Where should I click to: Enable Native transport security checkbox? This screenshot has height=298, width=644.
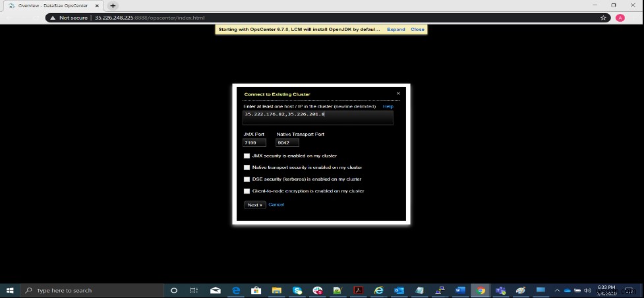247,167
